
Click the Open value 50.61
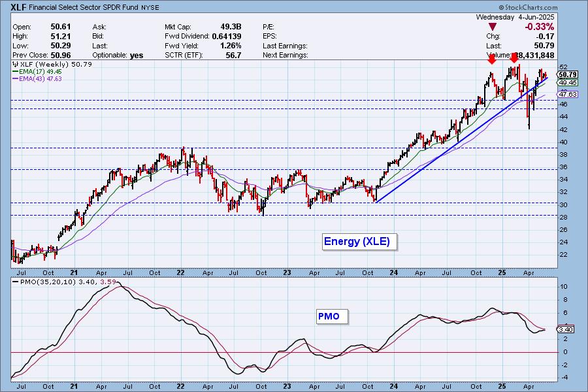click(61, 27)
